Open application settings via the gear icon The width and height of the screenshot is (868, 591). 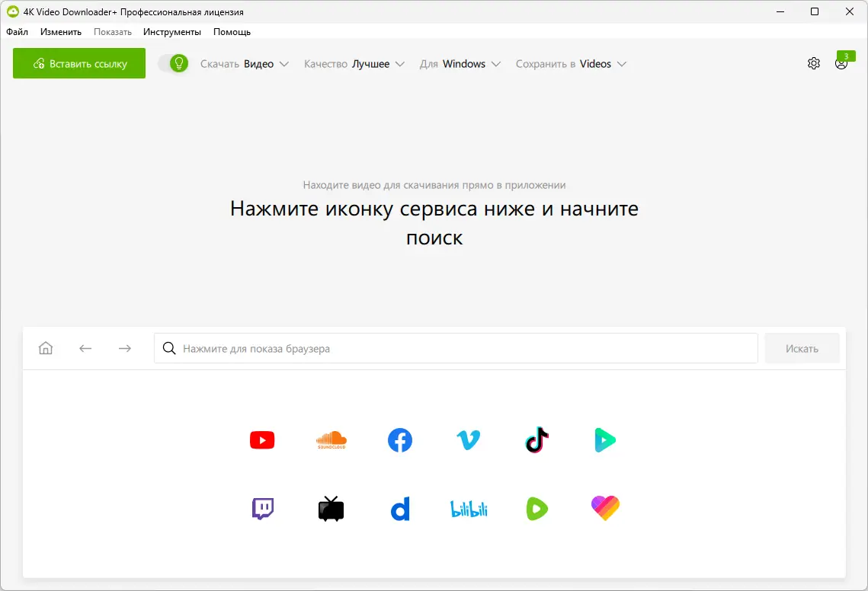point(813,63)
